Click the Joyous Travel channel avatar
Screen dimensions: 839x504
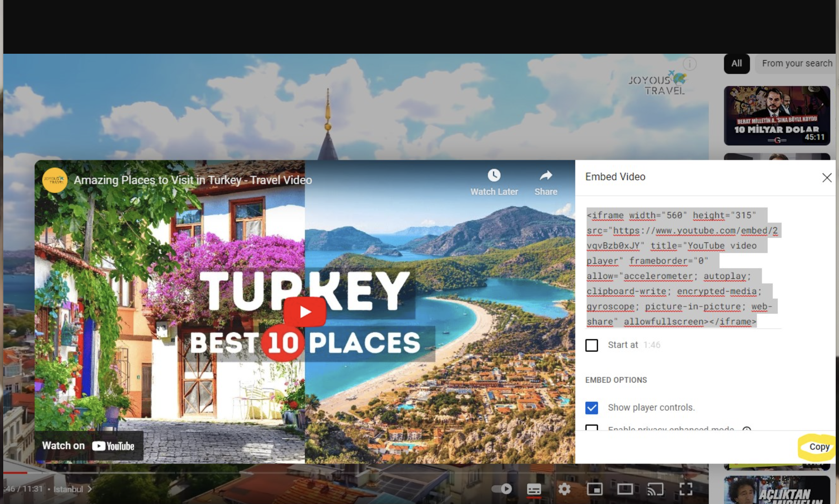[54, 180]
